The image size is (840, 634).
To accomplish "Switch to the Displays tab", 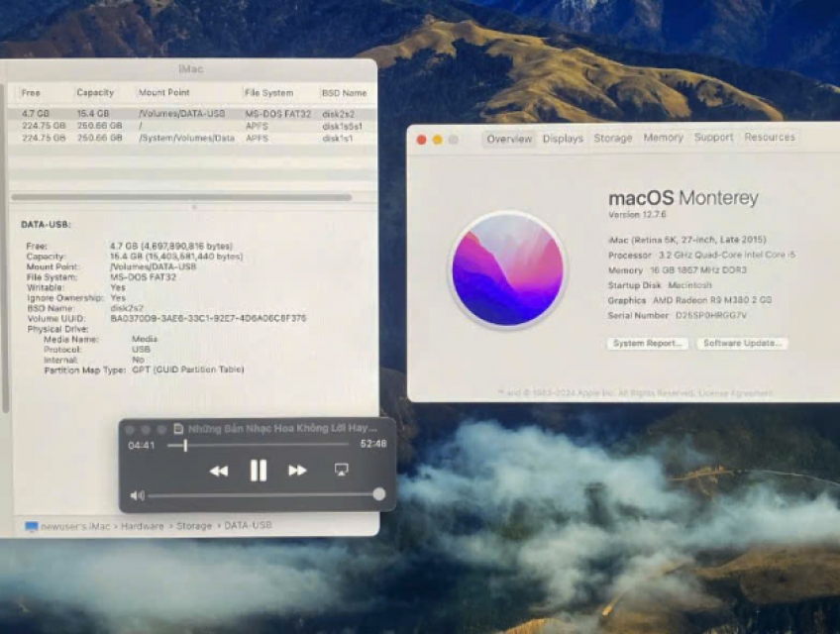I will click(563, 139).
